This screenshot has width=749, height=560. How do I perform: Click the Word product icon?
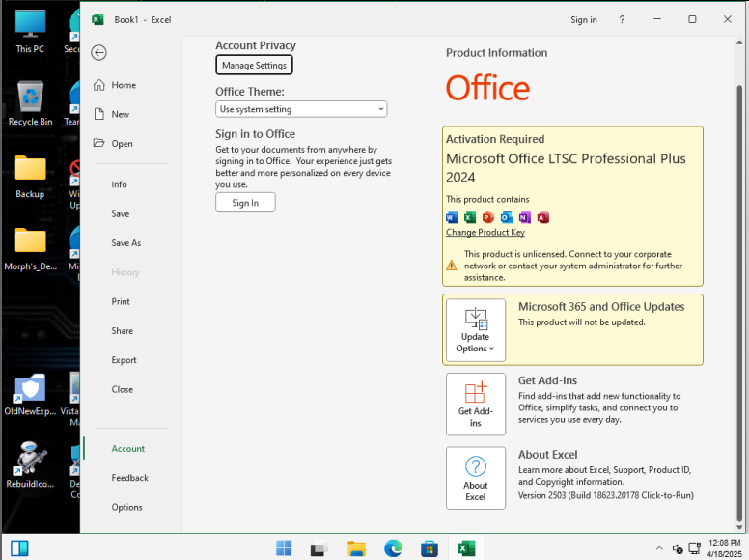(452, 218)
